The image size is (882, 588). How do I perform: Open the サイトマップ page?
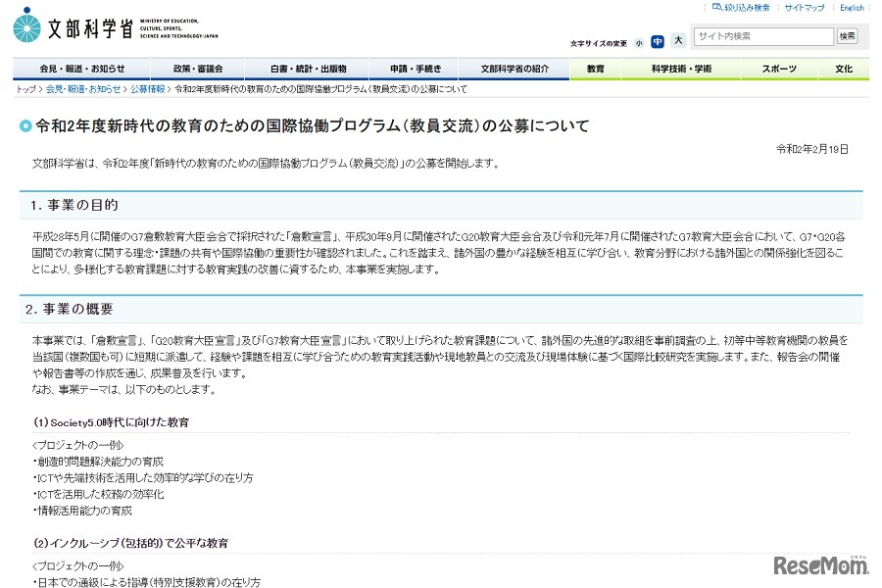[x=802, y=7]
